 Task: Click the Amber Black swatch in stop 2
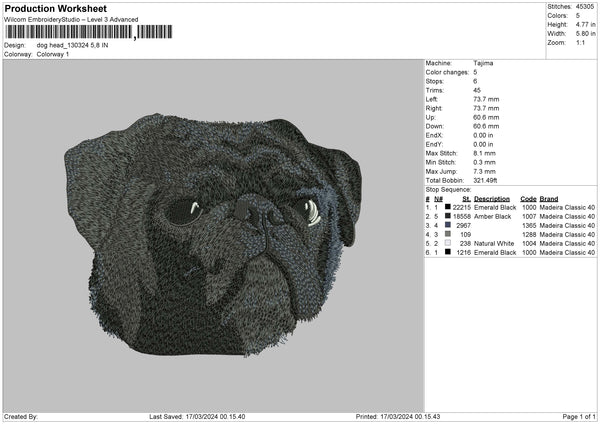click(448, 216)
